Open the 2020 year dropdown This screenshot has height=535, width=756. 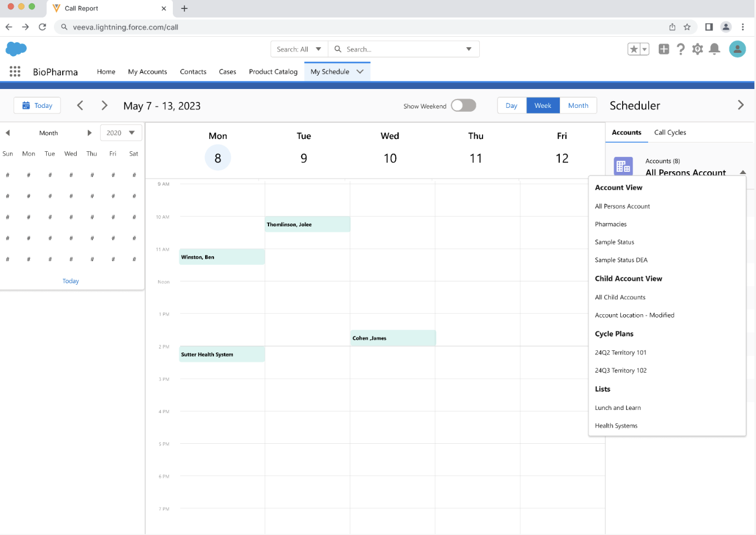coord(121,133)
